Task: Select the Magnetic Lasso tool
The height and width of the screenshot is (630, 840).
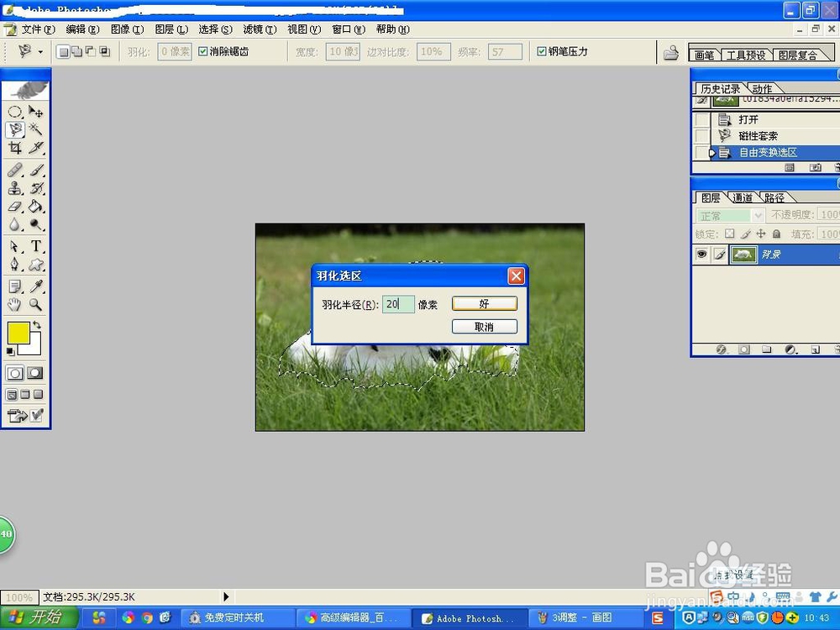Action: [15, 129]
